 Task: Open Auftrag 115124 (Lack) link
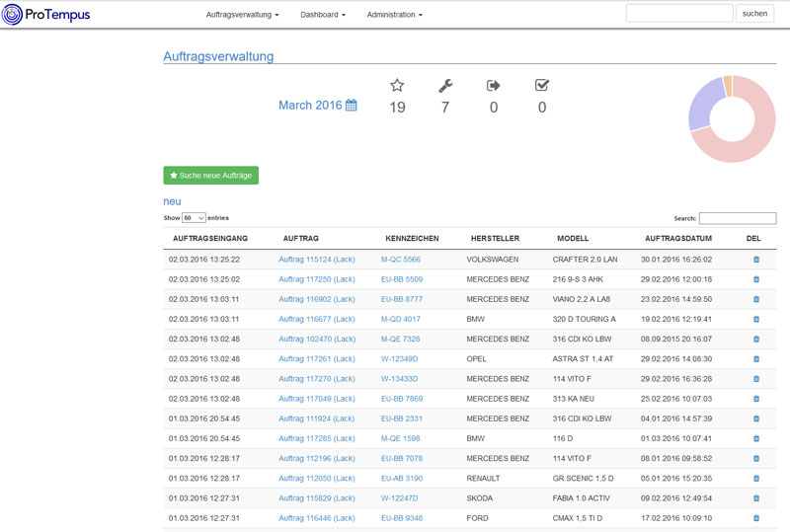coord(317,260)
